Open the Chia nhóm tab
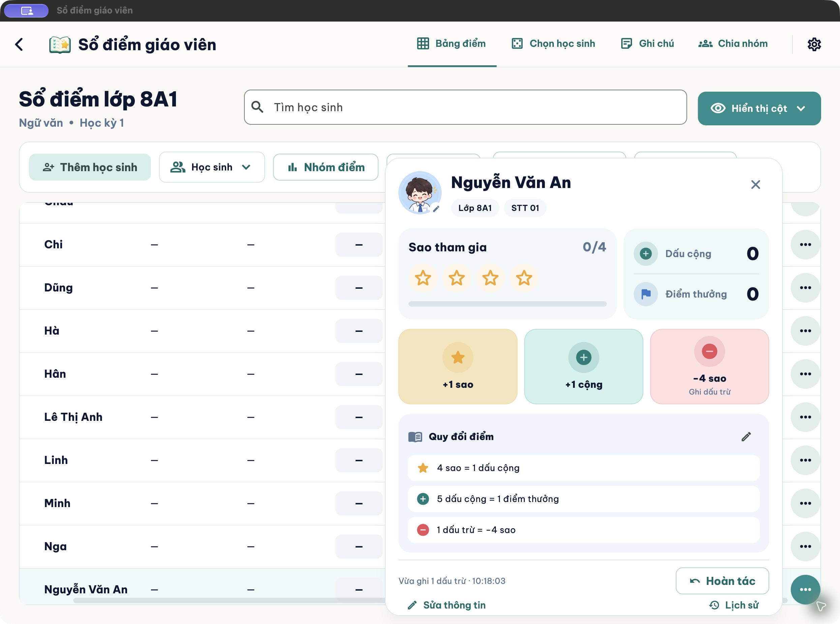 pos(733,44)
